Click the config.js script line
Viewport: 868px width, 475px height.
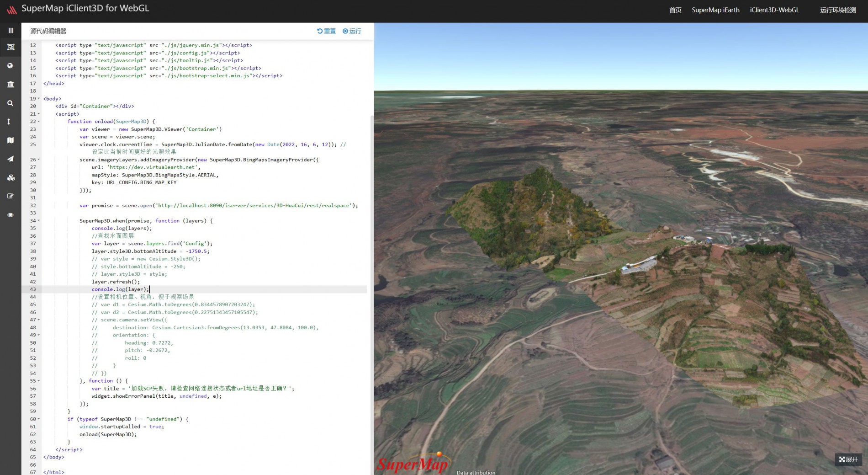(148, 53)
